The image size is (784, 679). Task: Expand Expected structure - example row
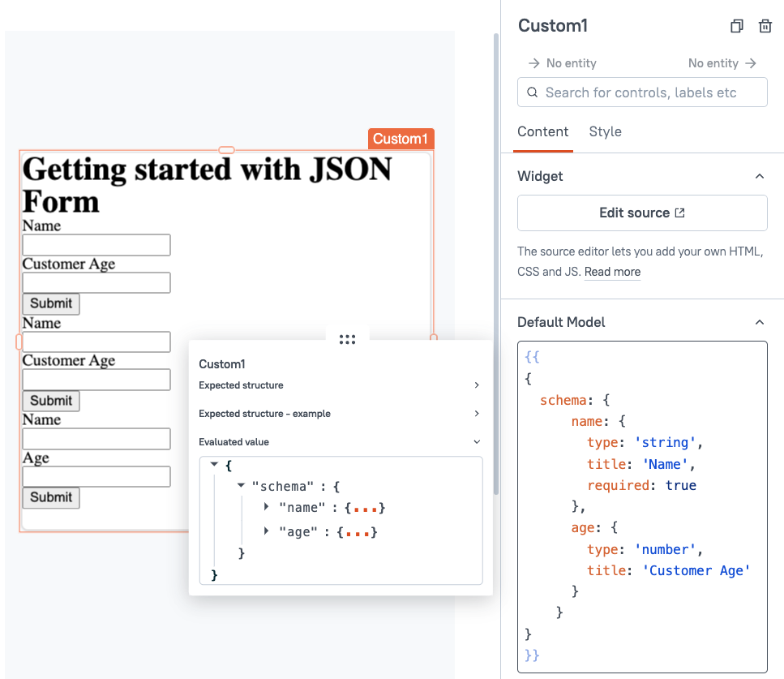pos(340,413)
